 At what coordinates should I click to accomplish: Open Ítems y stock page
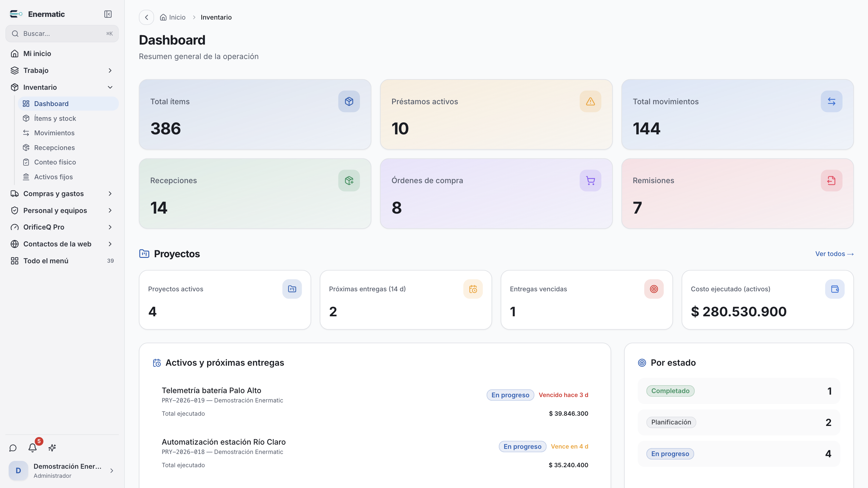tap(68, 118)
